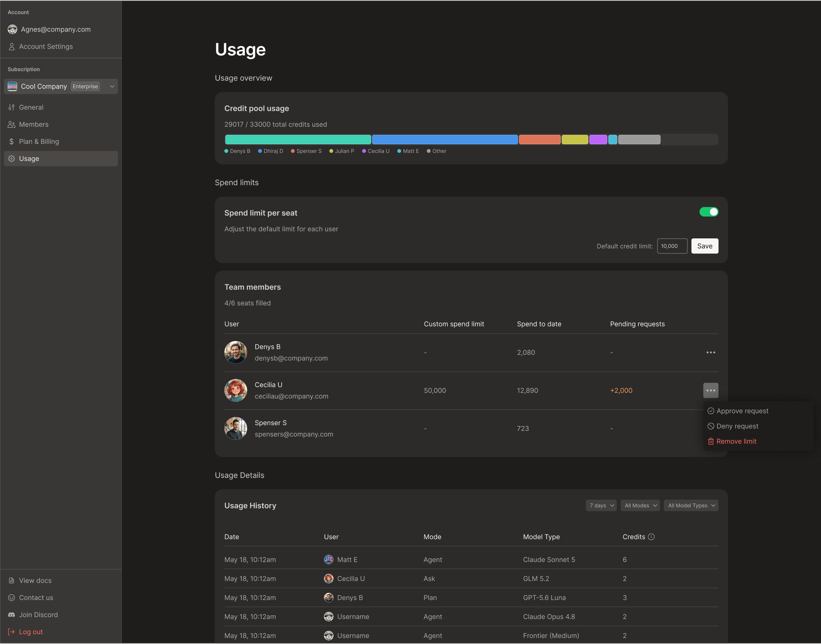Click the View docs document icon
This screenshot has height=644, width=821.
click(12, 581)
